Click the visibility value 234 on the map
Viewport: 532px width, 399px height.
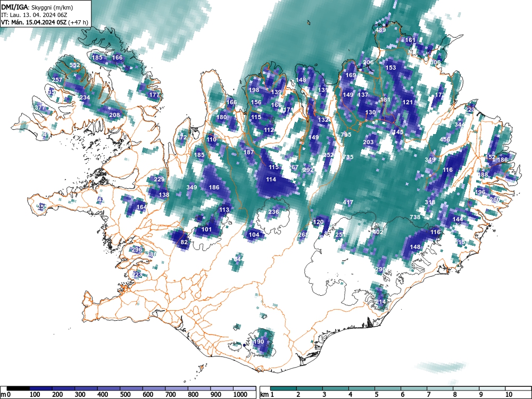[x=85, y=97]
